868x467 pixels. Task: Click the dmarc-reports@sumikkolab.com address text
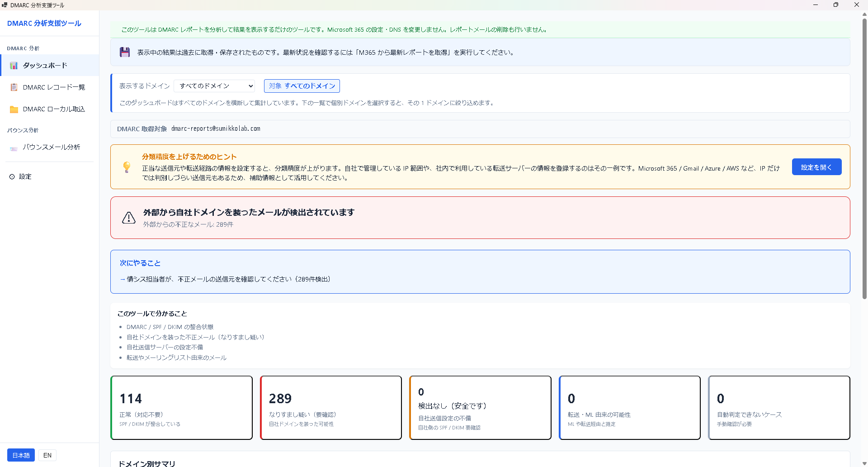(216, 129)
